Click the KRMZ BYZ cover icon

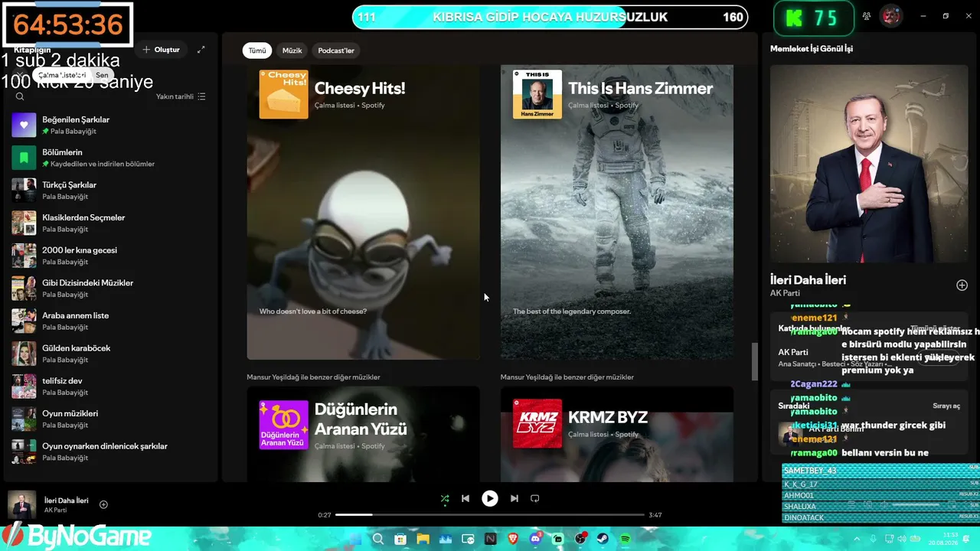click(x=537, y=423)
